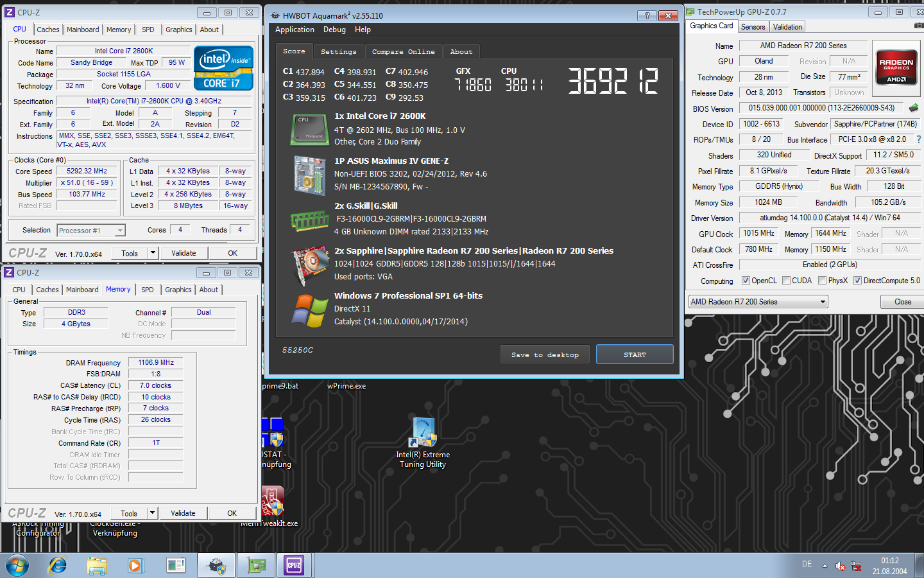Open Windows Explorer folder on taskbar
Image resolution: width=924 pixels, height=578 pixels.
pos(97,566)
